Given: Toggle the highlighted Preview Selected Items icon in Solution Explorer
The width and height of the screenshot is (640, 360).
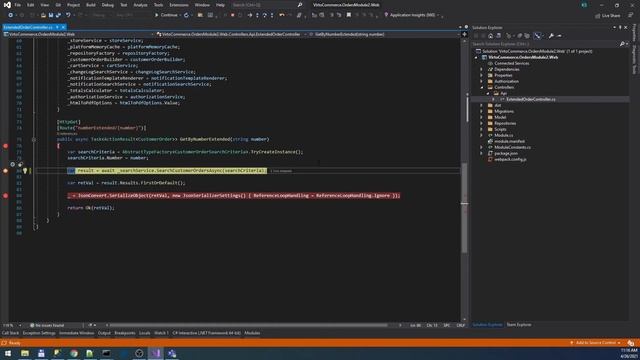Looking at the screenshot, I should tap(538, 36).
